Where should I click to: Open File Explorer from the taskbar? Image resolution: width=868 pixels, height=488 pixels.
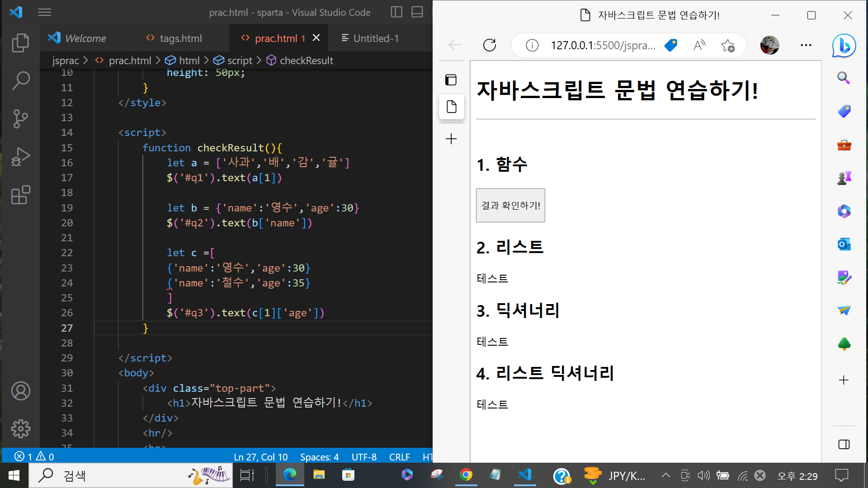click(319, 475)
